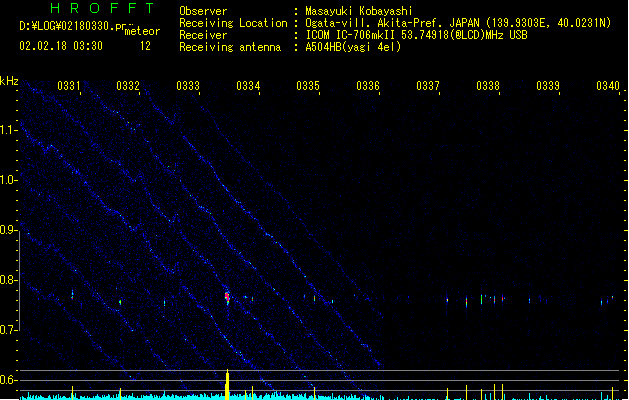629x400 pixels.
Task: Click the 0336 time axis marker
Action: 368,86
